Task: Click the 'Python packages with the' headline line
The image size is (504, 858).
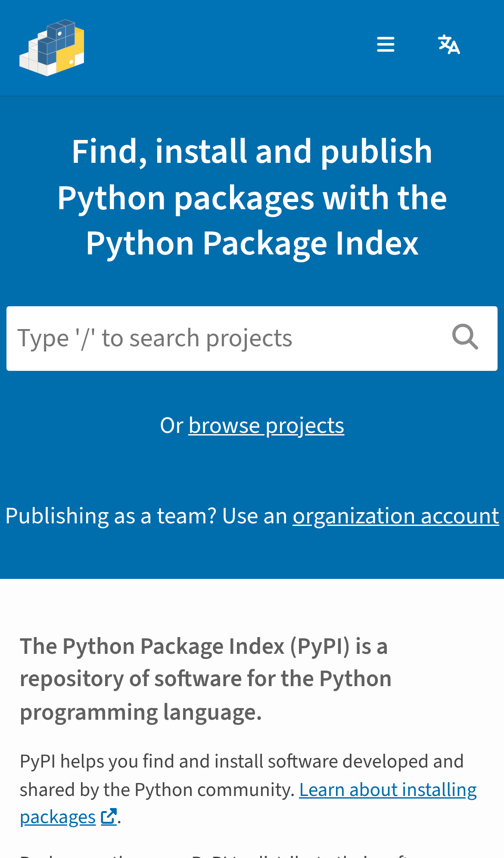Action: [252, 198]
